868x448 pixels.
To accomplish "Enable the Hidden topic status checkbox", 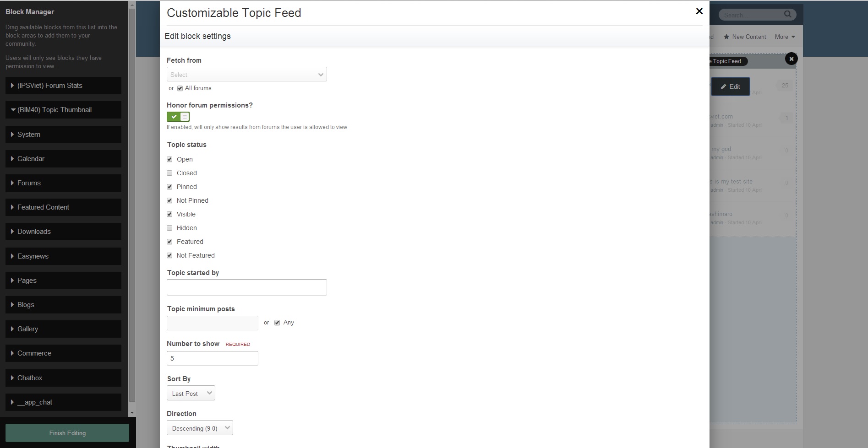I will pyautogui.click(x=169, y=228).
